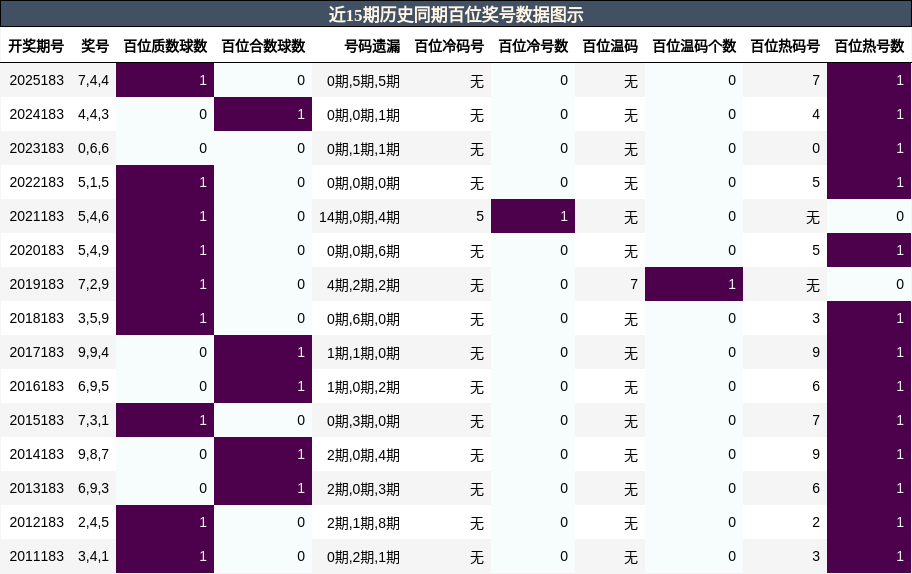This screenshot has width=912, height=574.
Task: Select period cell 2019183
Action: [37, 284]
